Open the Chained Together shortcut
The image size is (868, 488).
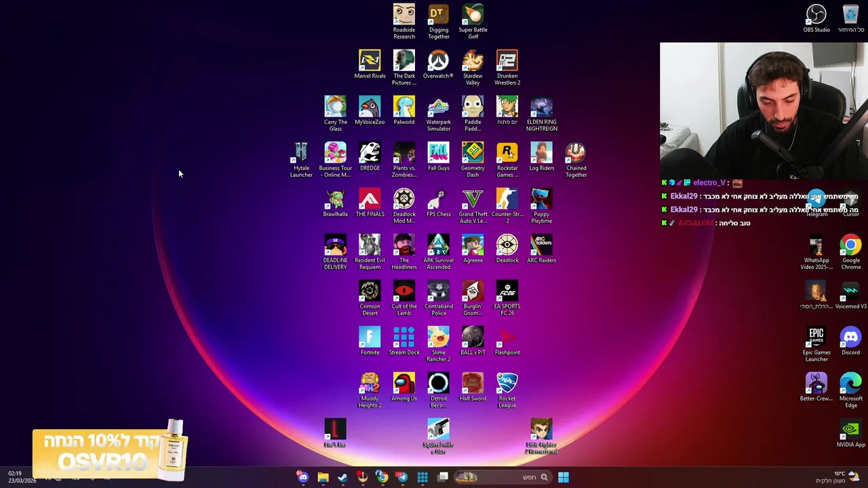click(576, 161)
